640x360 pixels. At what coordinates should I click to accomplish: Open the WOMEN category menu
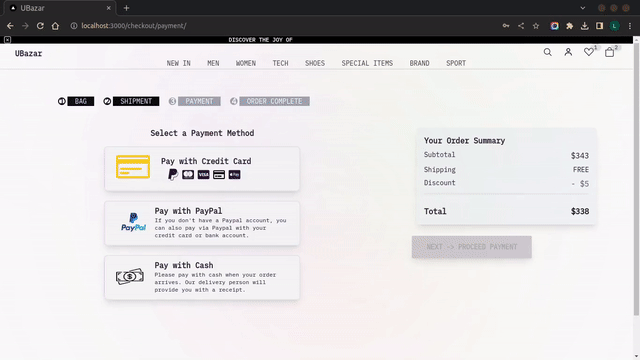(246, 63)
